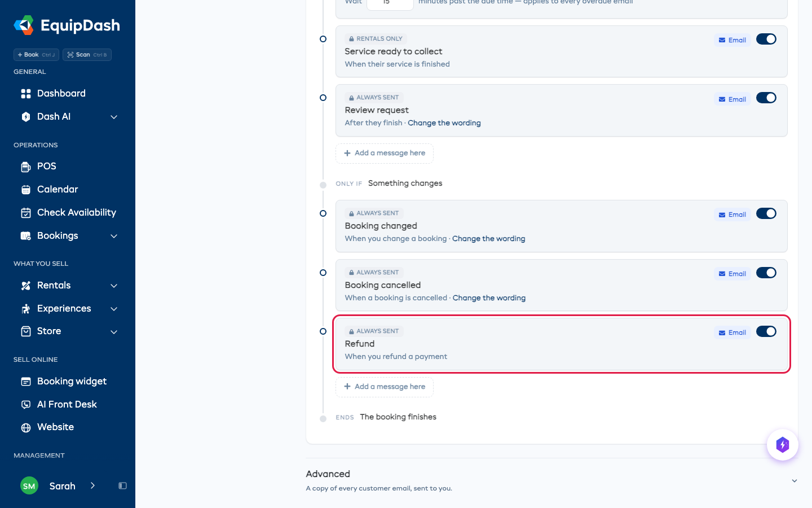Expand the Store submenu chevron
The width and height of the screenshot is (812, 508).
click(x=114, y=331)
